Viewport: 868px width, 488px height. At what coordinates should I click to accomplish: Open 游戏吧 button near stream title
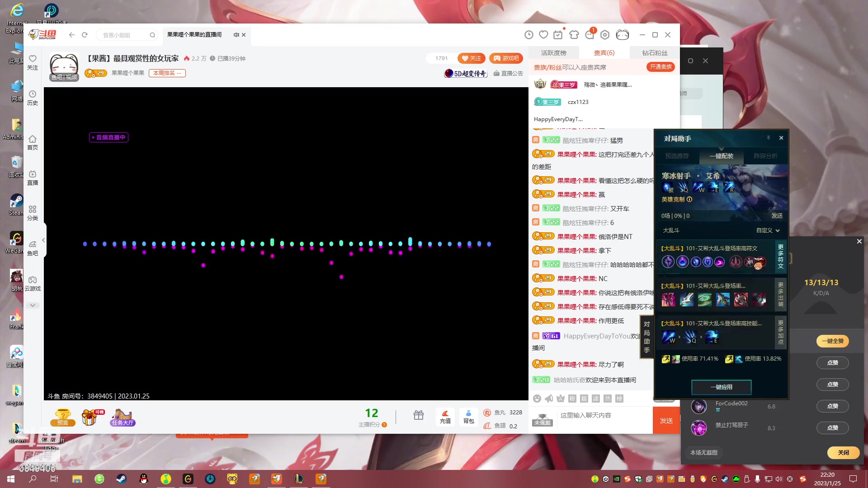[x=506, y=58]
